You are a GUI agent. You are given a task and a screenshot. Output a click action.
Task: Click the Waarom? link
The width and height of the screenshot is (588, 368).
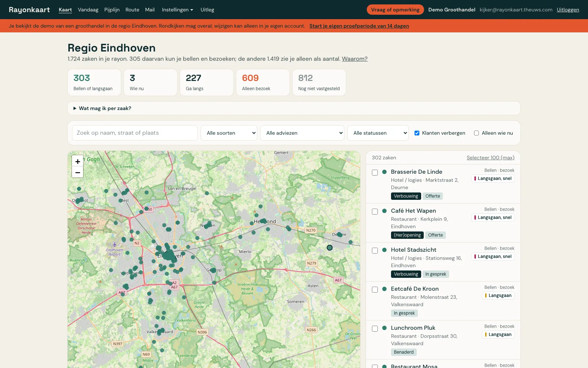[x=355, y=59]
